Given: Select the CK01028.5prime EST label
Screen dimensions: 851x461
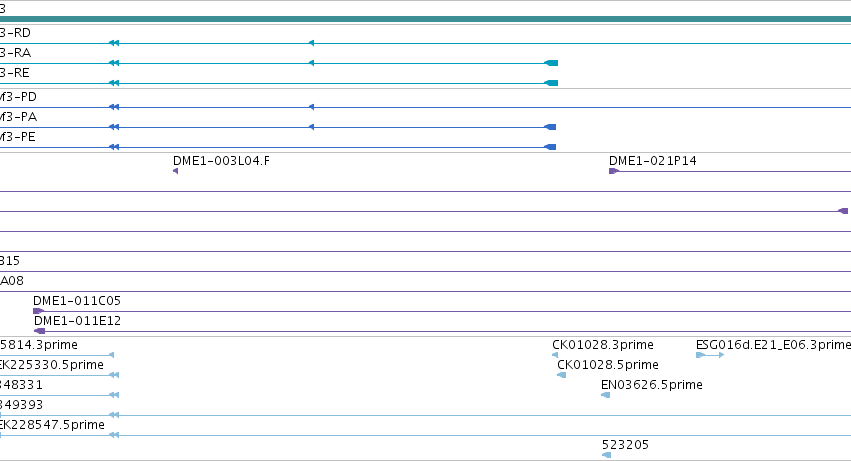Looking at the screenshot, I should [608, 365].
